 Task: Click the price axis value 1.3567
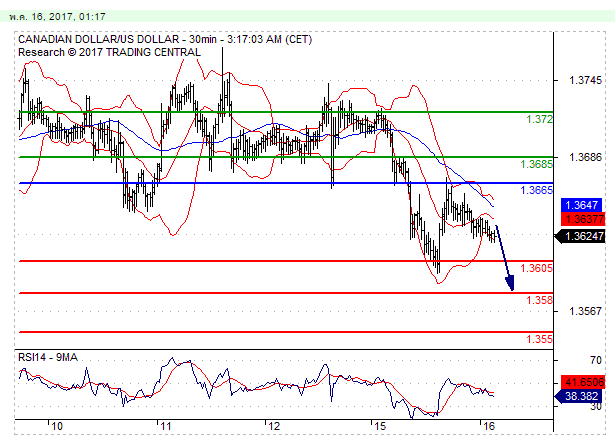(x=585, y=311)
